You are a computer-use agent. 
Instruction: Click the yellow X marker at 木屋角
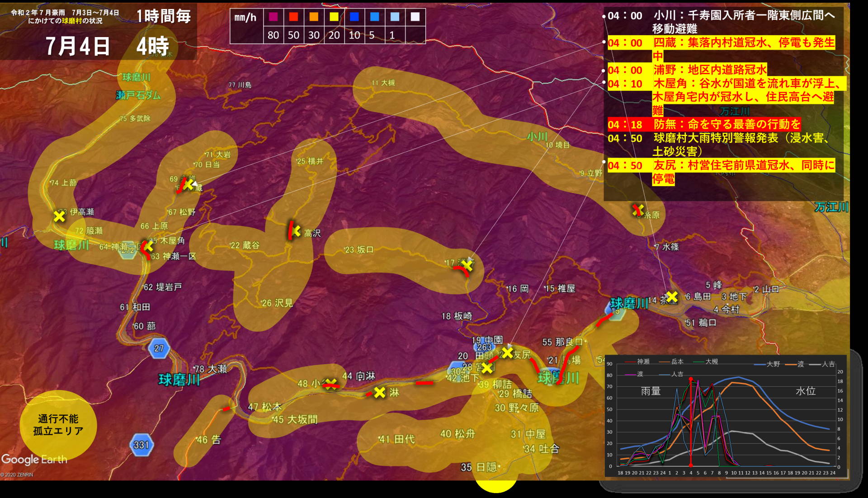148,247
